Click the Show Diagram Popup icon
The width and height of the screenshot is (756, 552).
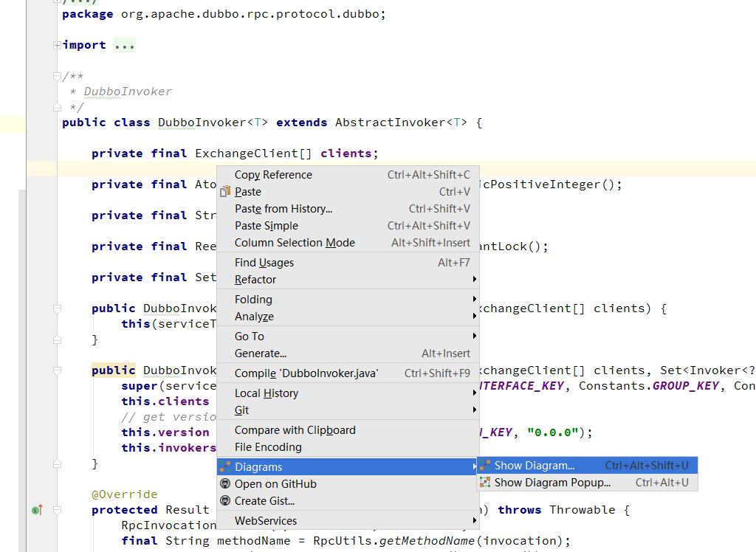point(485,482)
